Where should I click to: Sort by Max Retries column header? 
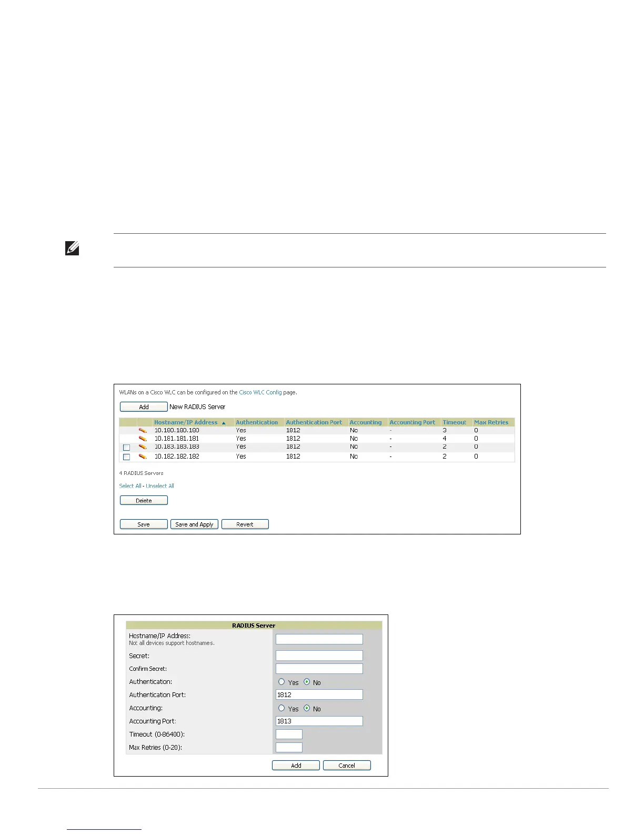click(x=491, y=422)
